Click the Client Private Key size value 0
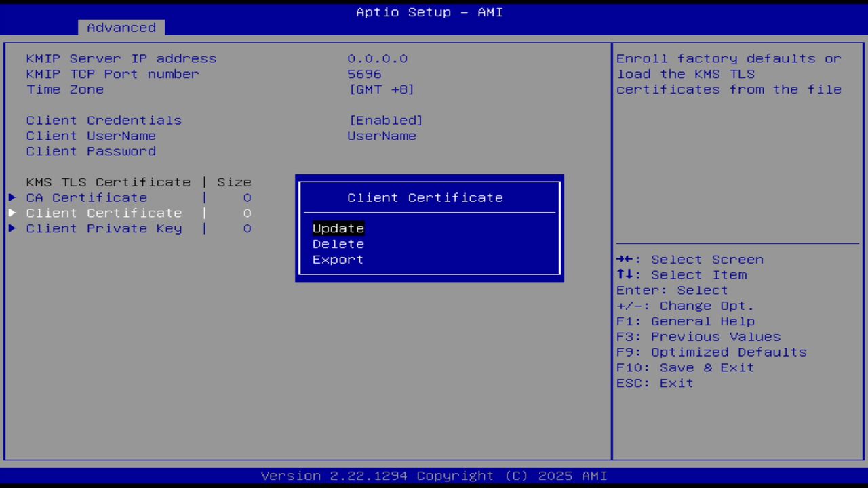This screenshot has height=488, width=868. click(x=248, y=228)
